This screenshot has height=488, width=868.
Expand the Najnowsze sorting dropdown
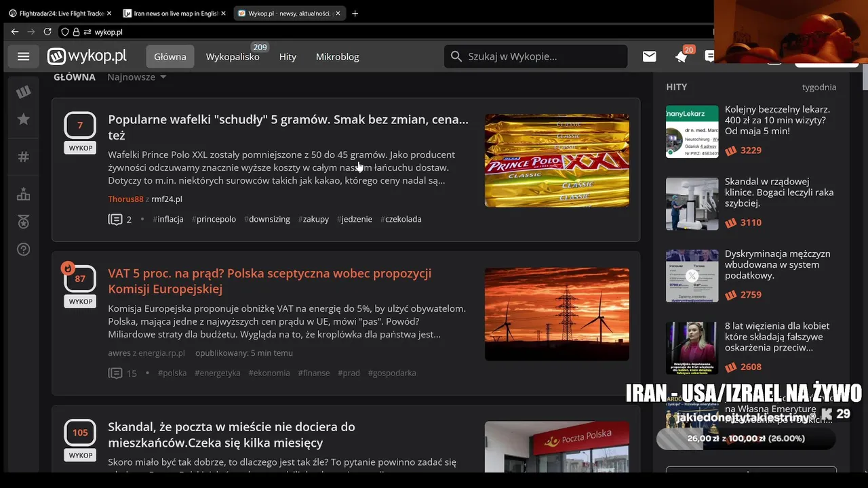coord(137,77)
